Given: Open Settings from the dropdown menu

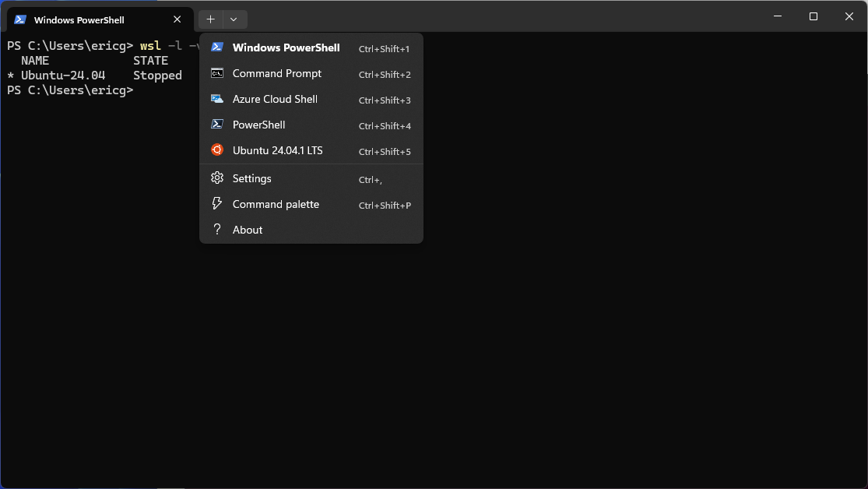Looking at the screenshot, I should [311, 178].
